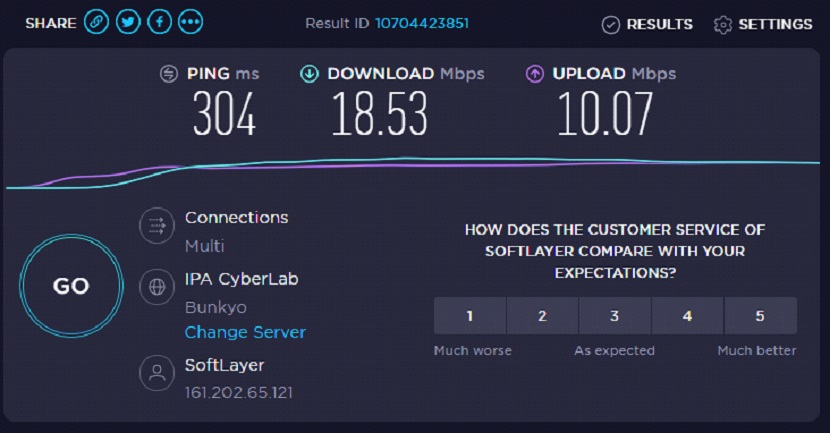Viewport: 830px width, 433px height.
Task: Click the SoftLayer user icon
Action: [x=156, y=373]
